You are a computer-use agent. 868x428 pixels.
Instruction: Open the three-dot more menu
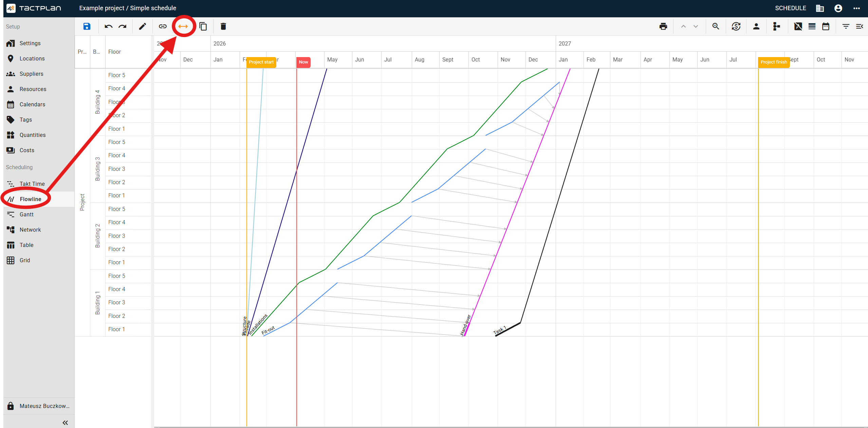pos(857,8)
